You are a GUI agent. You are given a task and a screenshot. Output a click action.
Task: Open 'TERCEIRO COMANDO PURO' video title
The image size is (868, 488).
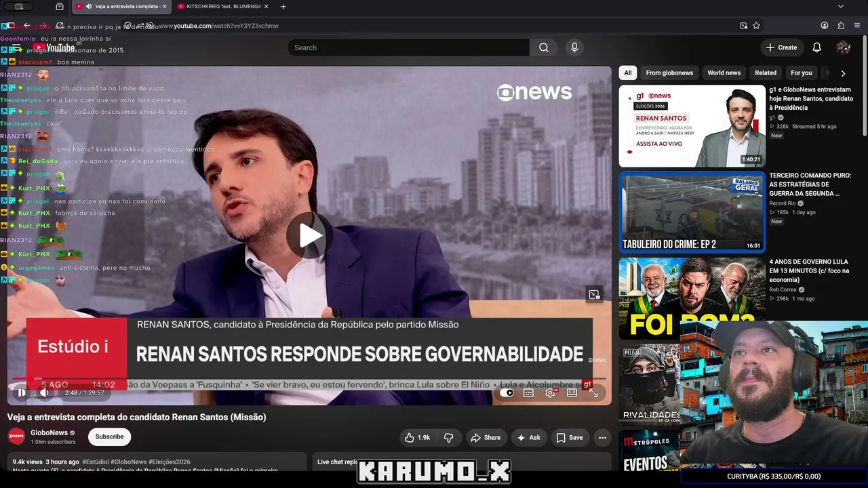pyautogui.click(x=810, y=184)
